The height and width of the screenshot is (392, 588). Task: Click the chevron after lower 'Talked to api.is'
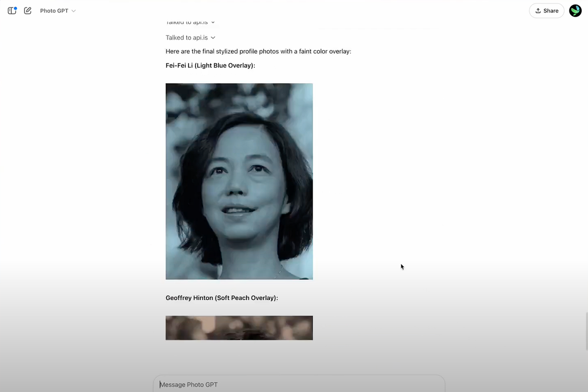(213, 38)
